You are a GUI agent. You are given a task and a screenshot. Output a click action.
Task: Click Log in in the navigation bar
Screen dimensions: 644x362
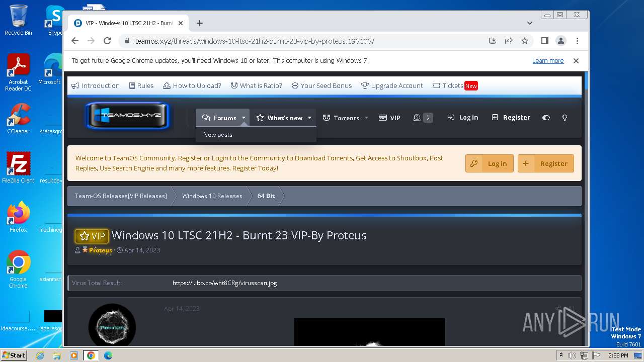coord(463,118)
